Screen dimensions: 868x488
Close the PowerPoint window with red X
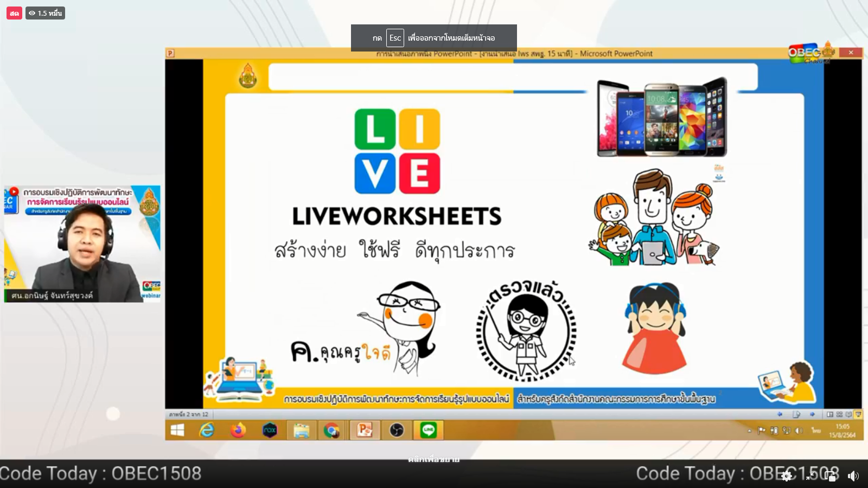pos(850,53)
